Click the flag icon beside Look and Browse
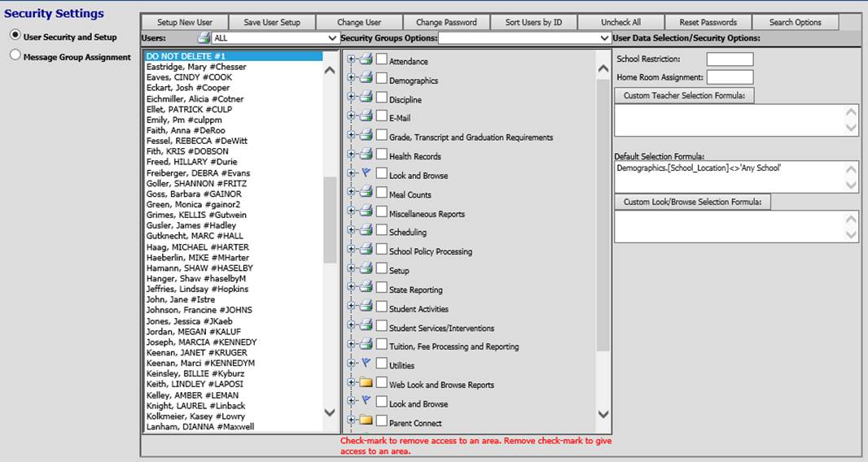 point(366,172)
